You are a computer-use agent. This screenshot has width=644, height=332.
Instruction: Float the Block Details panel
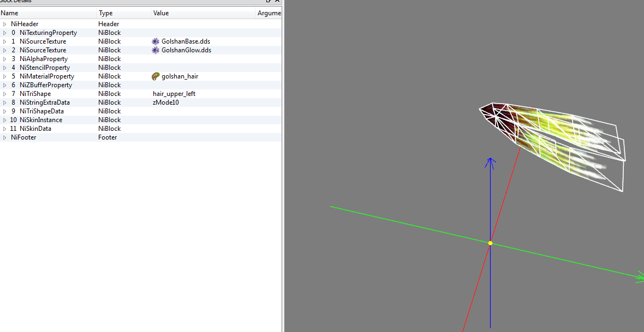(269, 1)
